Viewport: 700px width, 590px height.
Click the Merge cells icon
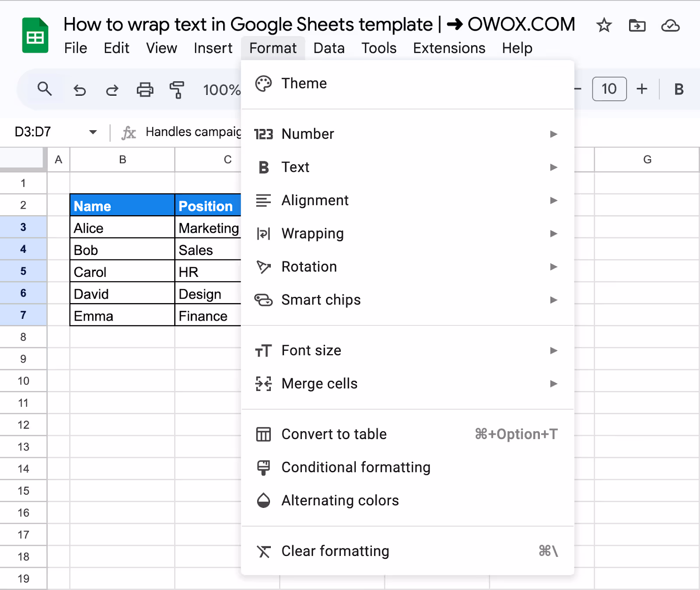point(263,384)
